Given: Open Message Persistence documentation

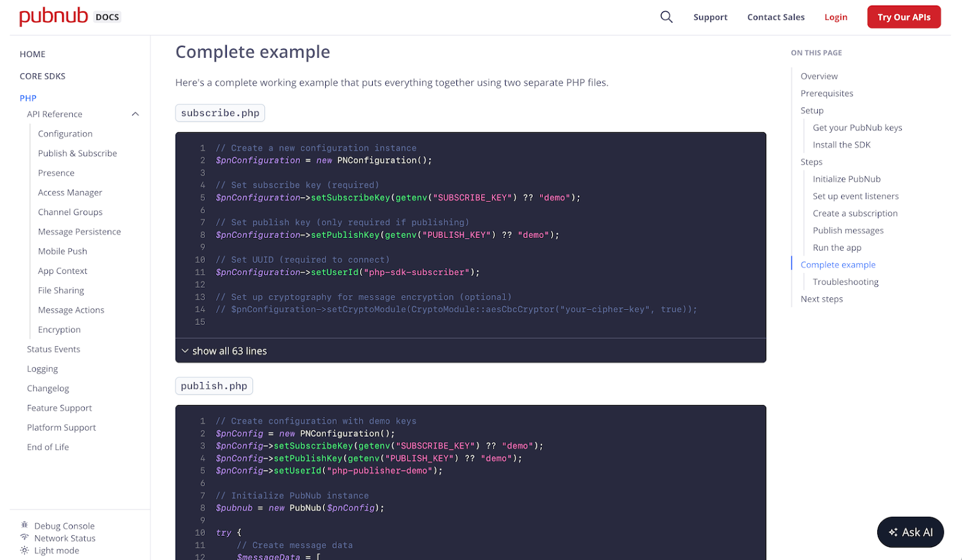Looking at the screenshot, I should point(79,231).
